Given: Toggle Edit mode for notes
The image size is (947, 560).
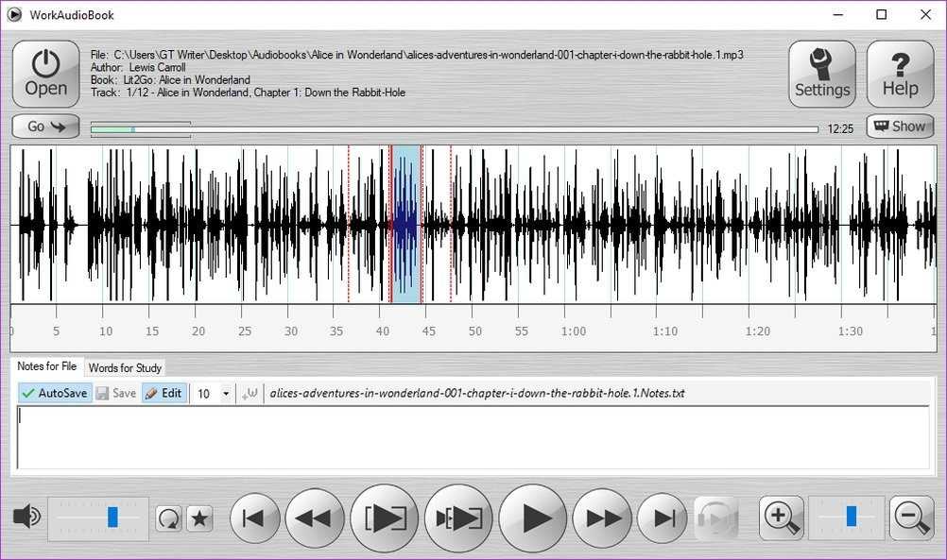Looking at the screenshot, I should (163, 393).
